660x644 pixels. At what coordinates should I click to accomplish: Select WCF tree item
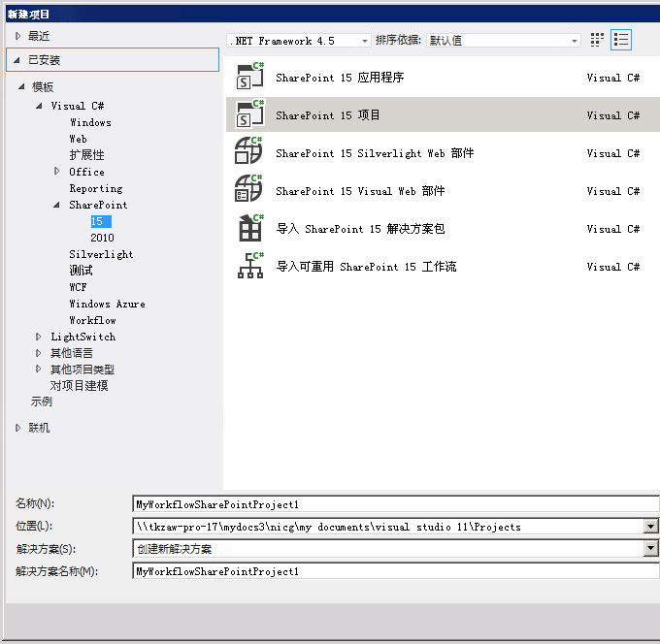tap(78, 287)
